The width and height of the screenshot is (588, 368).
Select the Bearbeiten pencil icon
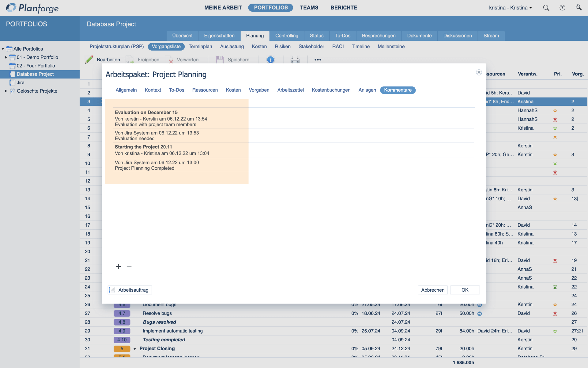click(x=89, y=59)
